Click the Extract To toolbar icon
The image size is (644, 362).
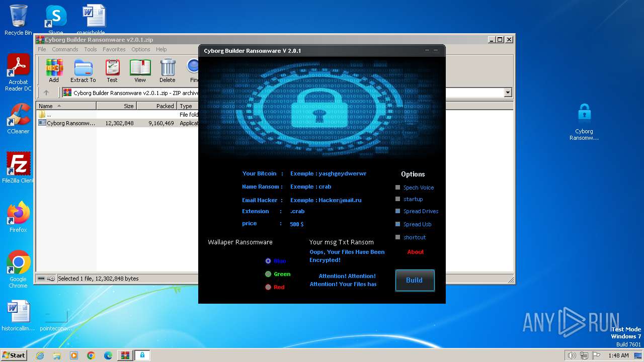coord(83,70)
